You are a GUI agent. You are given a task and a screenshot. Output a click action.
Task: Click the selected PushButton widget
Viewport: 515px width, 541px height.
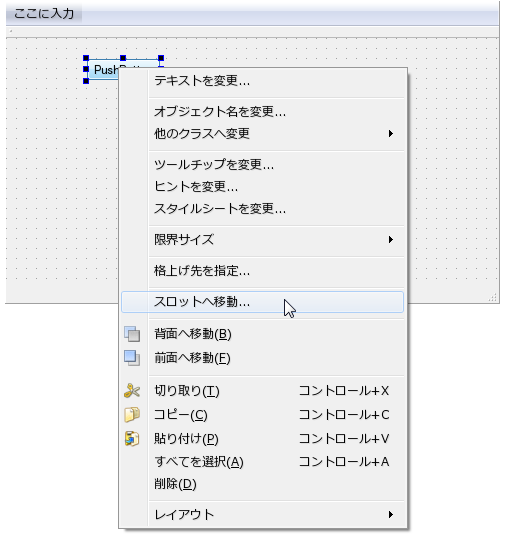(103, 70)
